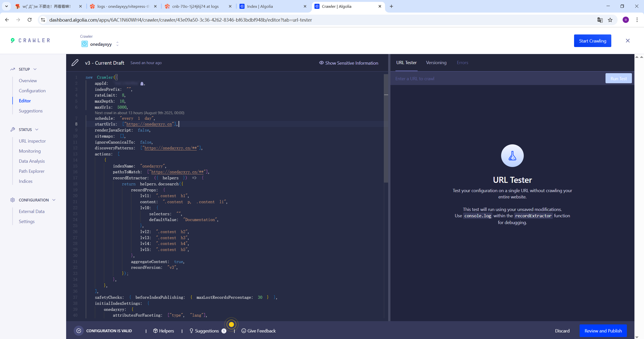Screen dimensions: 644x339
Task: Click Give Feedback
Action: tap(259, 331)
